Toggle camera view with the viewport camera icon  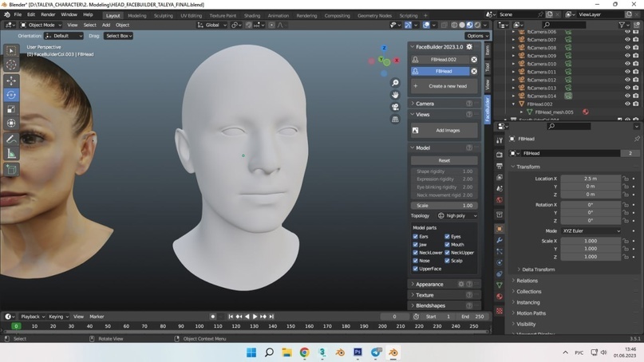395,107
